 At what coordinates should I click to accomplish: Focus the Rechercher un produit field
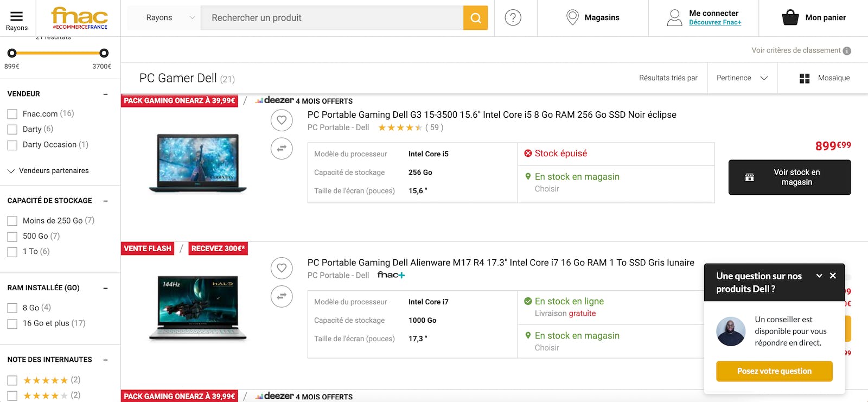coord(332,18)
